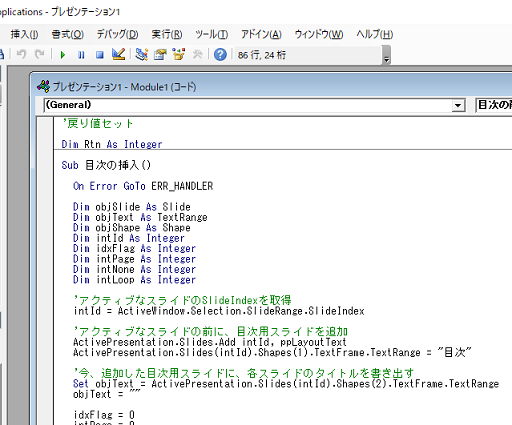Click the Module1 (コード) window title bar
Image resolution: width=512 pixels, height=425 pixels.
pyautogui.click(x=271, y=87)
